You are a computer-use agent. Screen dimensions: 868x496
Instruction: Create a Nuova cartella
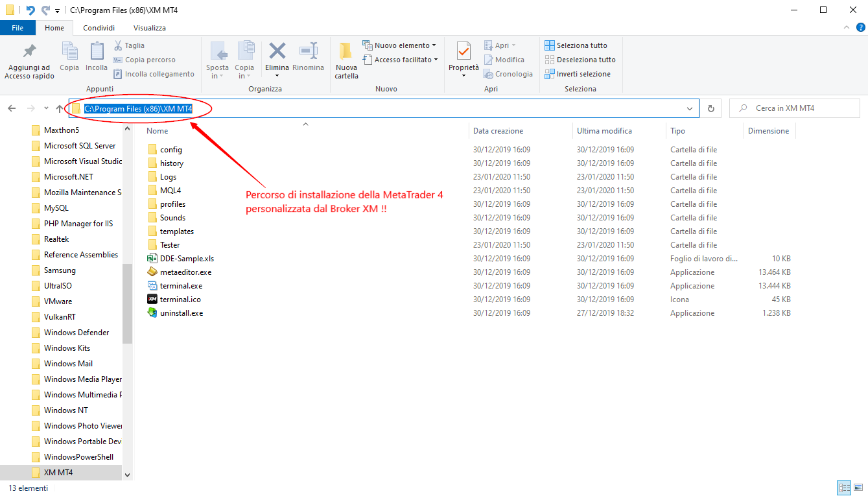click(346, 60)
